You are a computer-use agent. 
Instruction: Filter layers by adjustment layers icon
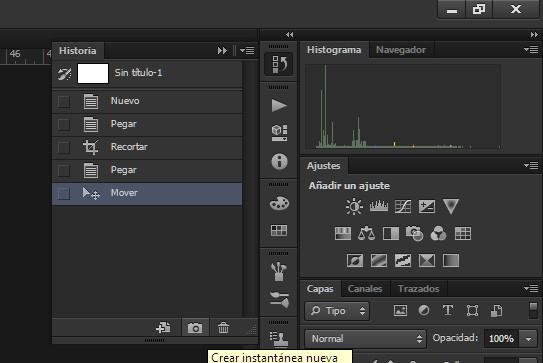coord(424,310)
